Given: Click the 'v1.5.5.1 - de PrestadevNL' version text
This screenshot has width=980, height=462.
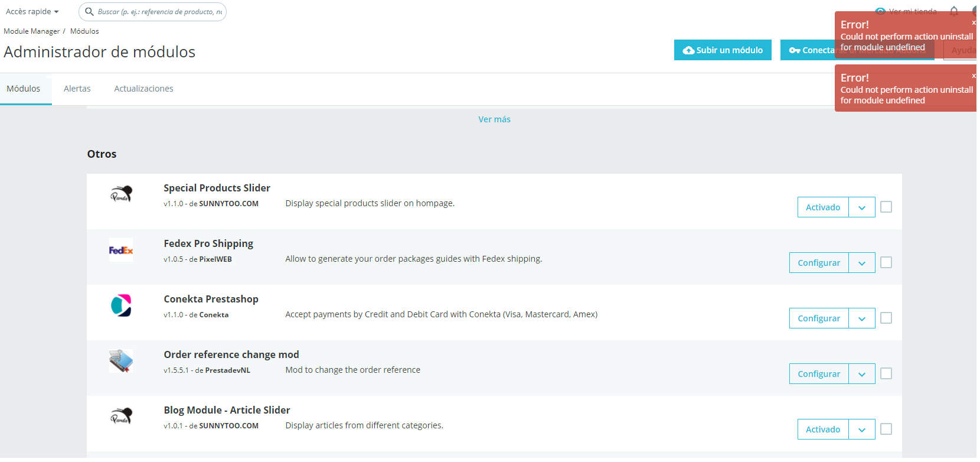Looking at the screenshot, I should pos(207,370).
